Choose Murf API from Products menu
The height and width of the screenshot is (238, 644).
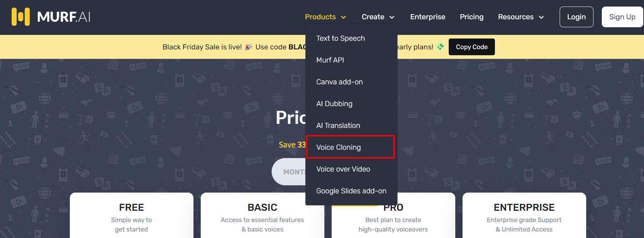[330, 60]
